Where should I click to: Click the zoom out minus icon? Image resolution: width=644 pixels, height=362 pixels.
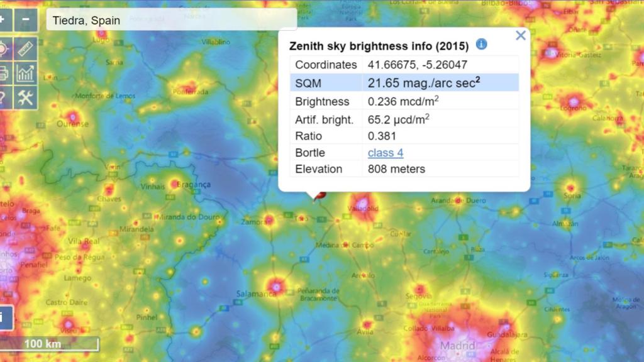[25, 18]
